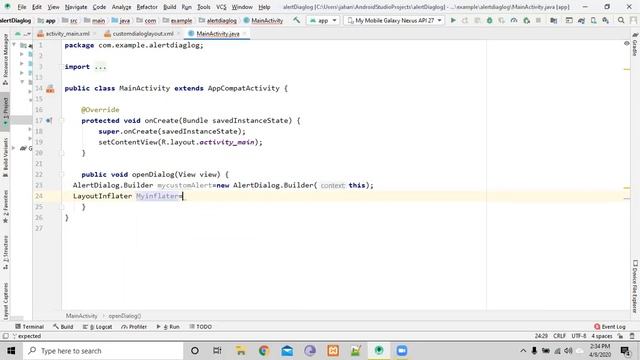Click the Type here to search box
The width and height of the screenshot is (640, 360).
coord(103,351)
